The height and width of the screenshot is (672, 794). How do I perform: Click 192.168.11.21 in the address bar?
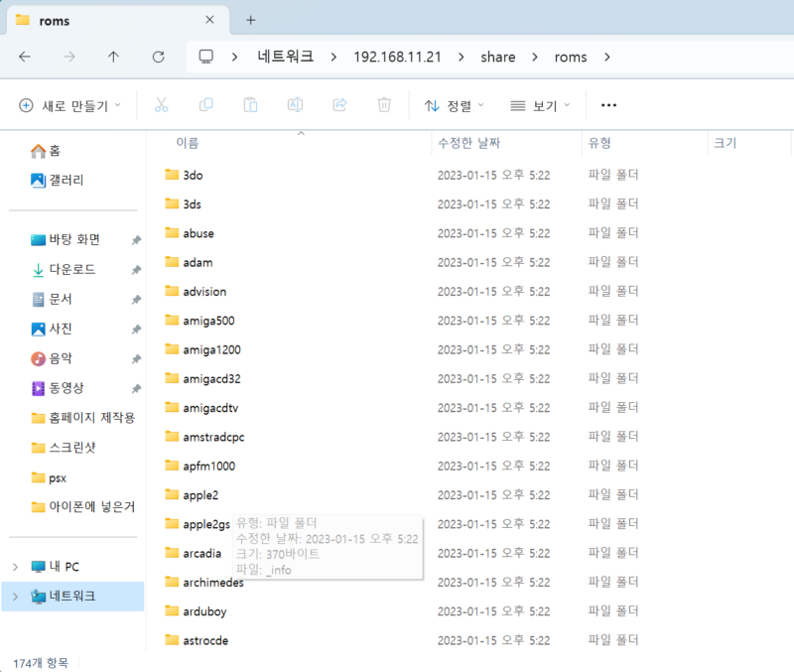[x=398, y=57]
